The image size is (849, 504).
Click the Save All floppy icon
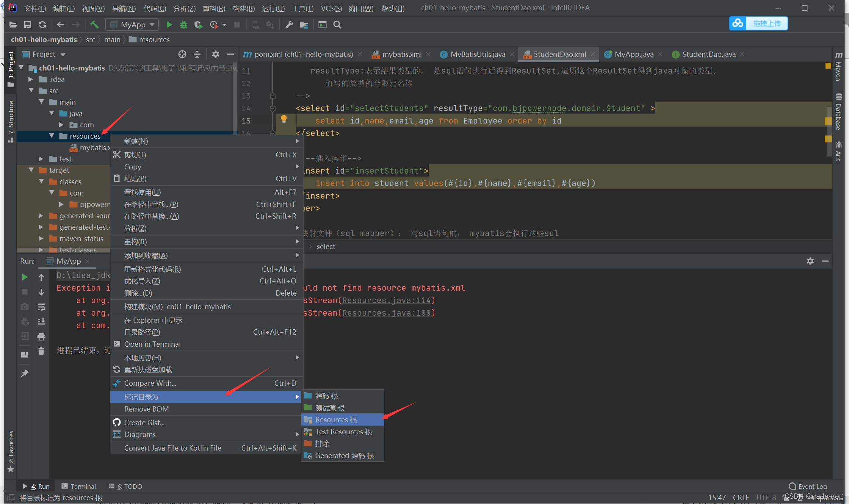tap(28, 25)
